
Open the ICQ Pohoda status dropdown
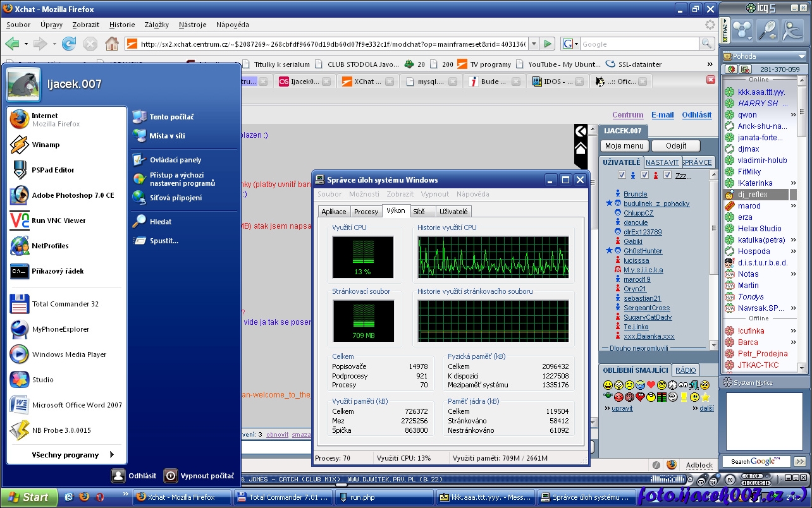coord(801,56)
